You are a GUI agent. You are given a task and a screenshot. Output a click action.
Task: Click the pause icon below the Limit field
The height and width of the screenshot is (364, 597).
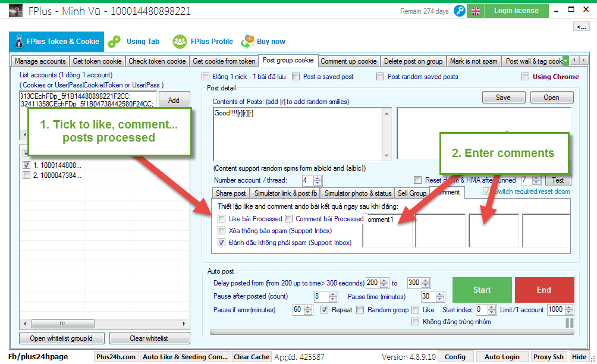[569, 322]
